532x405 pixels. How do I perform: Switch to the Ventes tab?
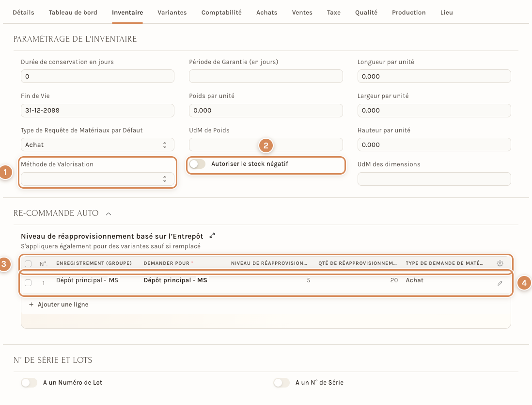[302, 13]
